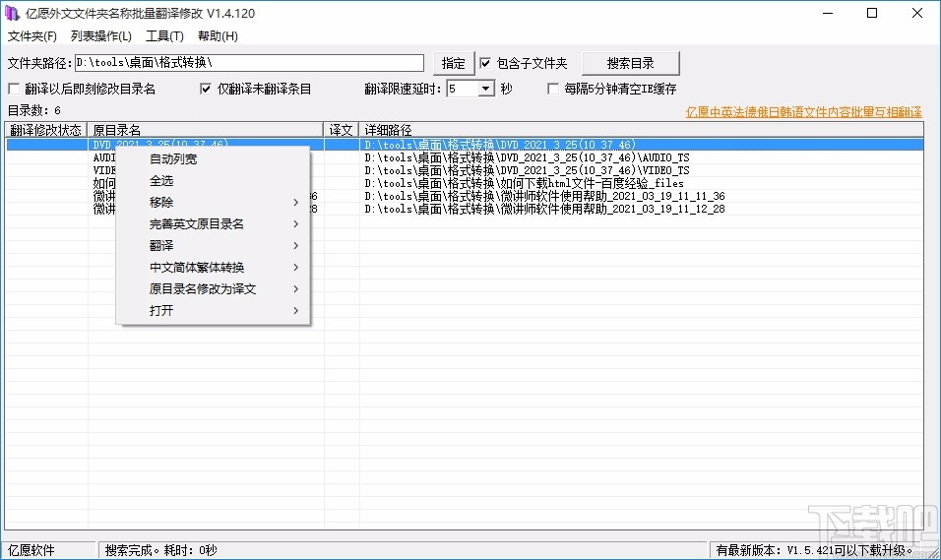
Task: Select path row ending 2021_03_19_11_12_28
Action: (x=544, y=209)
